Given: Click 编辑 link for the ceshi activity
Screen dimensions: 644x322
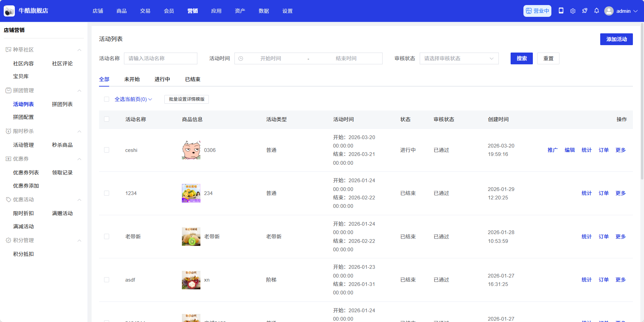Looking at the screenshot, I should (x=570, y=150).
